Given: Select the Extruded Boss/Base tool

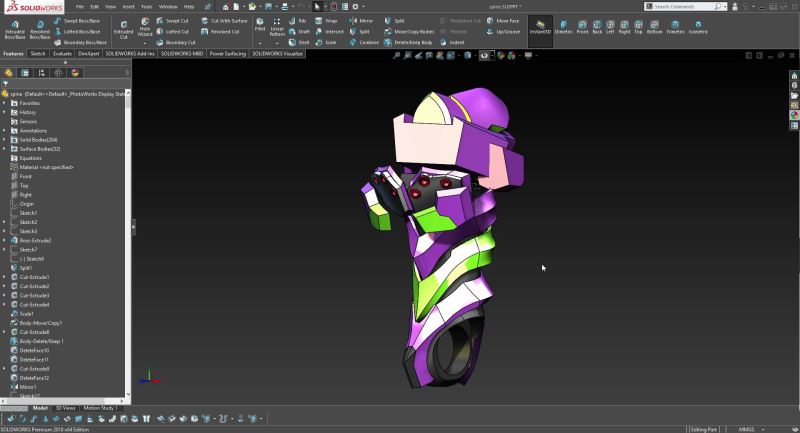Looking at the screenshot, I should pos(15,30).
